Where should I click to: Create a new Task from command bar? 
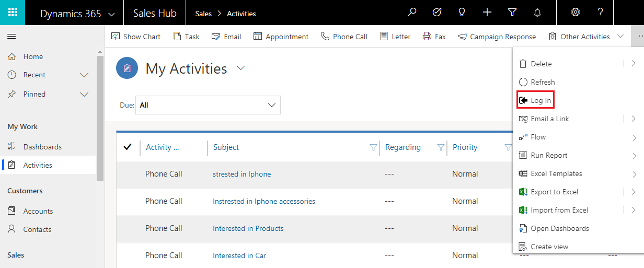(x=186, y=37)
